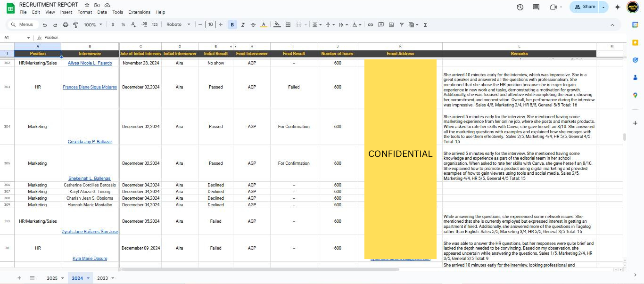Open the Extensions menu
Image resolution: width=644 pixels, height=284 pixels.
(x=139, y=12)
